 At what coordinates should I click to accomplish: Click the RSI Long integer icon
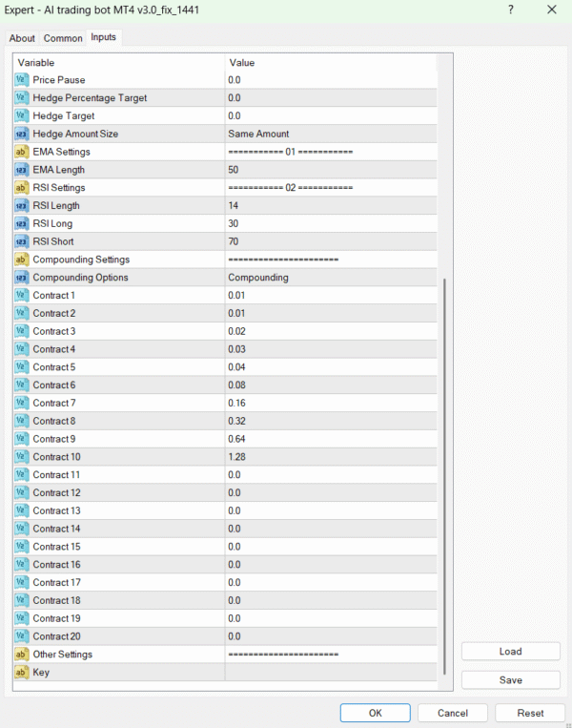pos(21,223)
